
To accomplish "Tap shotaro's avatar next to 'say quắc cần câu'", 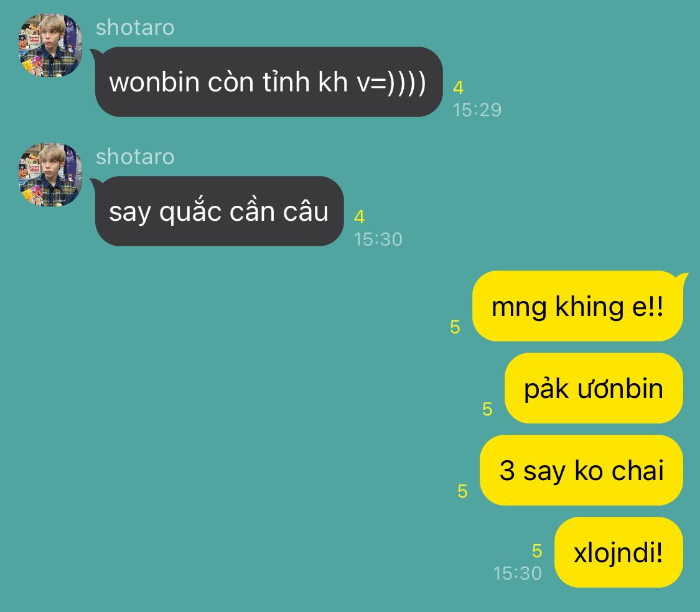I will (x=50, y=175).
